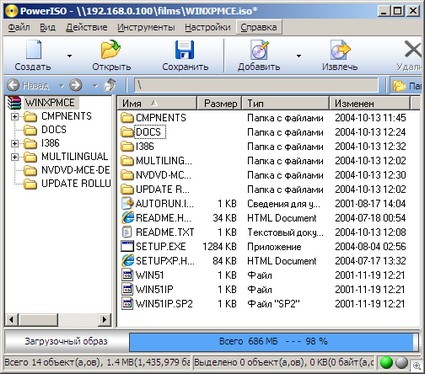Viewport: 425px width, 374px height.
Task: Click the 686 МБ capacity progress bar
Action: [x=273, y=342]
